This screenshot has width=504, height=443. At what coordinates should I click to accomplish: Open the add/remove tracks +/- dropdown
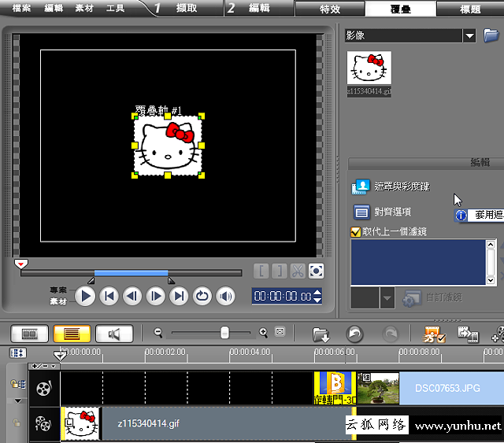[x=44, y=366]
